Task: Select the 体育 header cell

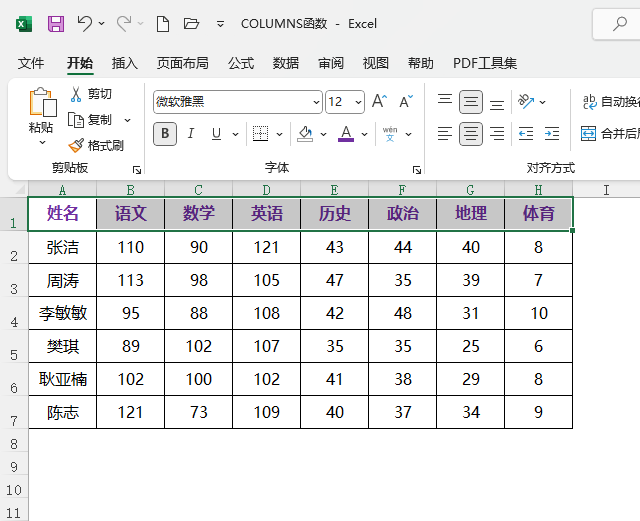Action: [538, 214]
